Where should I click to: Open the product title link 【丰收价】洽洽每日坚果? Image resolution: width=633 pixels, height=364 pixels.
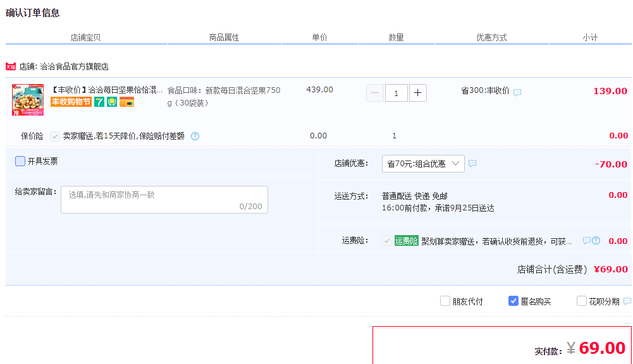pos(107,90)
